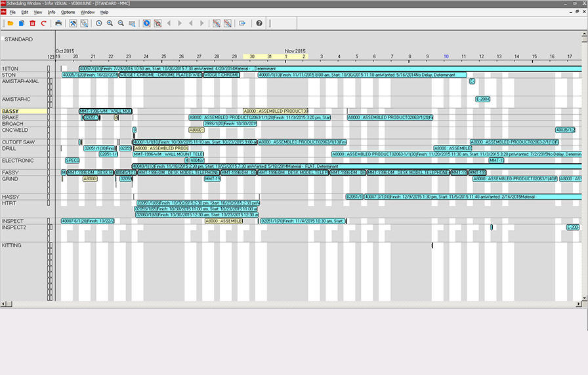
Task: Select the 40049/1[10] Finish 11/18/2015 bar
Action: (x=356, y=167)
